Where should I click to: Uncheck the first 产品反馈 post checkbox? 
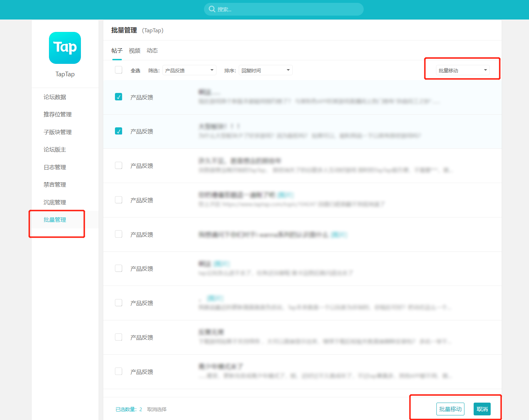click(119, 97)
